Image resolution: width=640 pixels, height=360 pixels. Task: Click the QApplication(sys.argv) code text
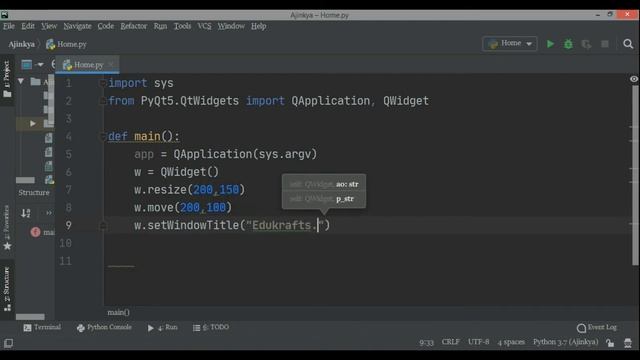tap(245, 154)
